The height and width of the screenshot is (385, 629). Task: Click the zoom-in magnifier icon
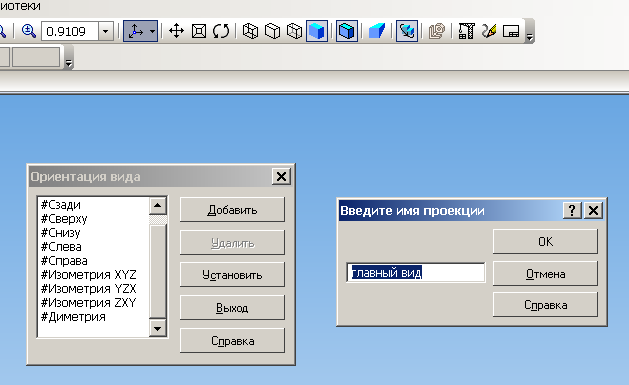coord(28,31)
